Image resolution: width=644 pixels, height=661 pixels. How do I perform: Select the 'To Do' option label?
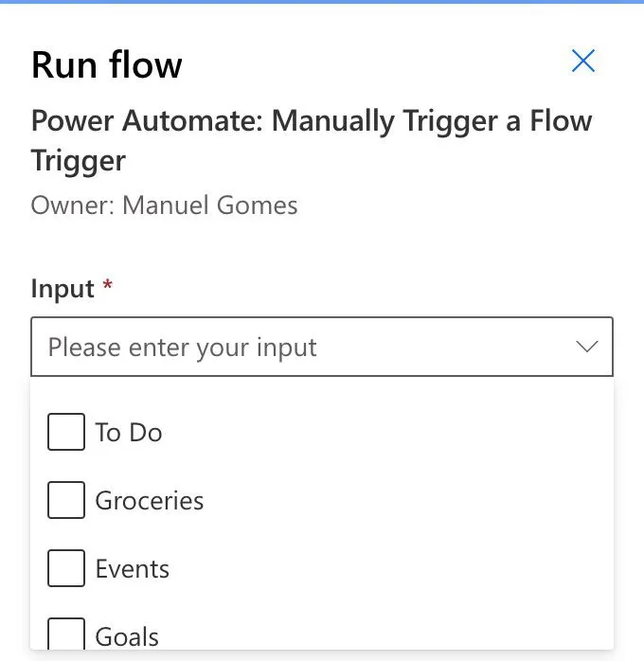pyautogui.click(x=129, y=433)
